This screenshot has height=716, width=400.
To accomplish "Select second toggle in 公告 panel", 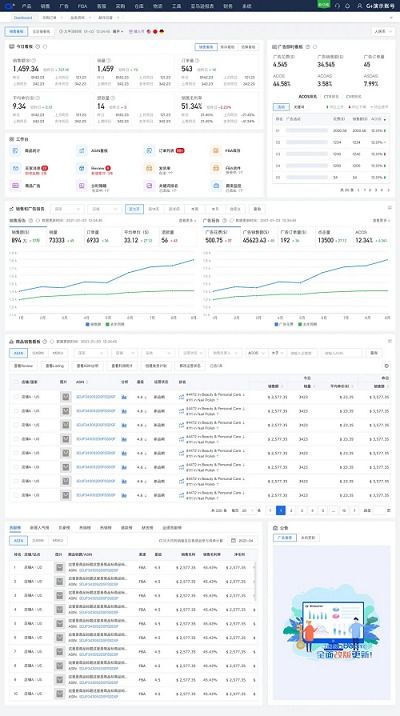I will click(x=309, y=538).
